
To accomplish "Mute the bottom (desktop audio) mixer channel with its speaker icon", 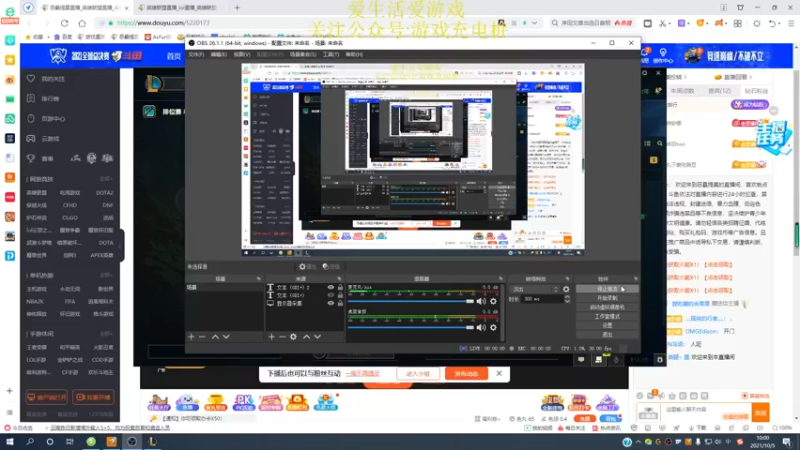I will (x=481, y=328).
